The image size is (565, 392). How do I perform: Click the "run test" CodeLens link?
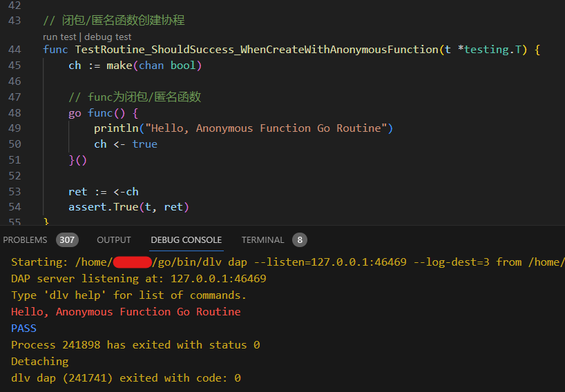tap(60, 37)
